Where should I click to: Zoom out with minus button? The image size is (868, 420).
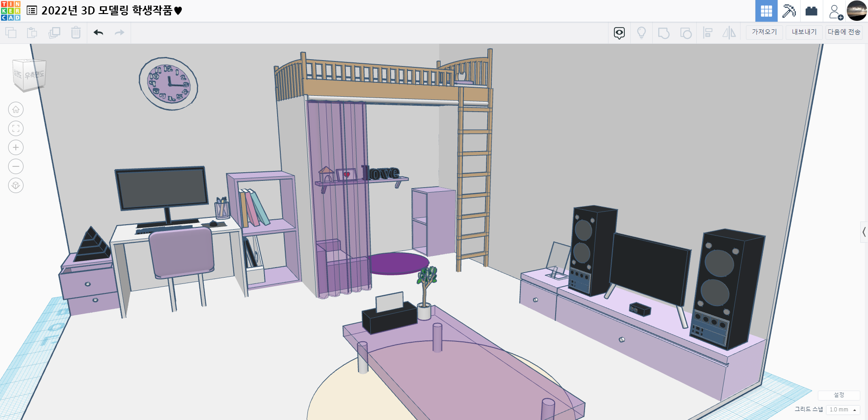tap(16, 166)
